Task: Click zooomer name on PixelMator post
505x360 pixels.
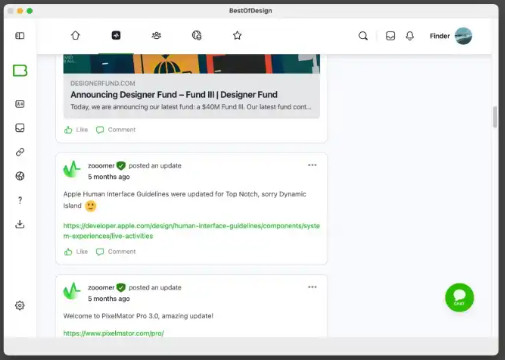Action: (x=101, y=288)
